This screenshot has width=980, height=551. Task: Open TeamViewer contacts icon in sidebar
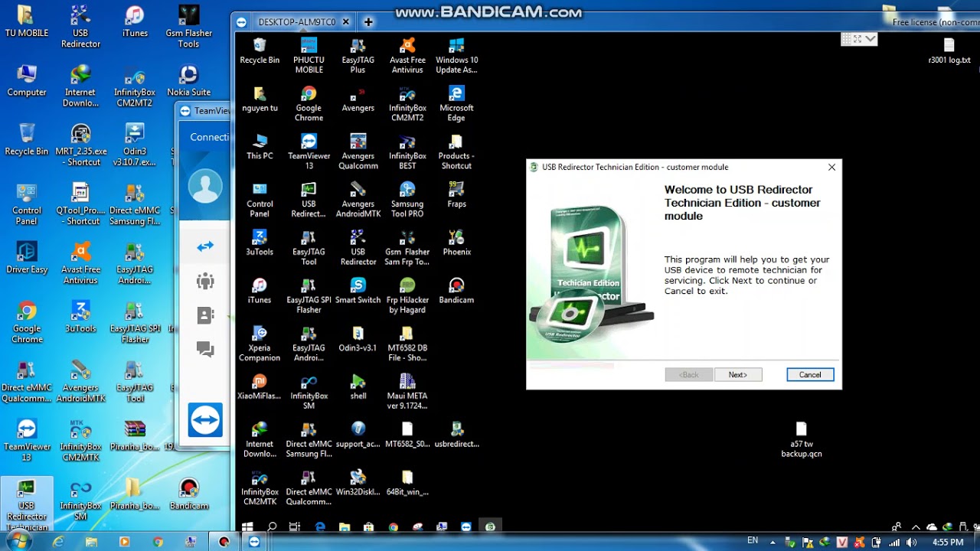(x=205, y=315)
